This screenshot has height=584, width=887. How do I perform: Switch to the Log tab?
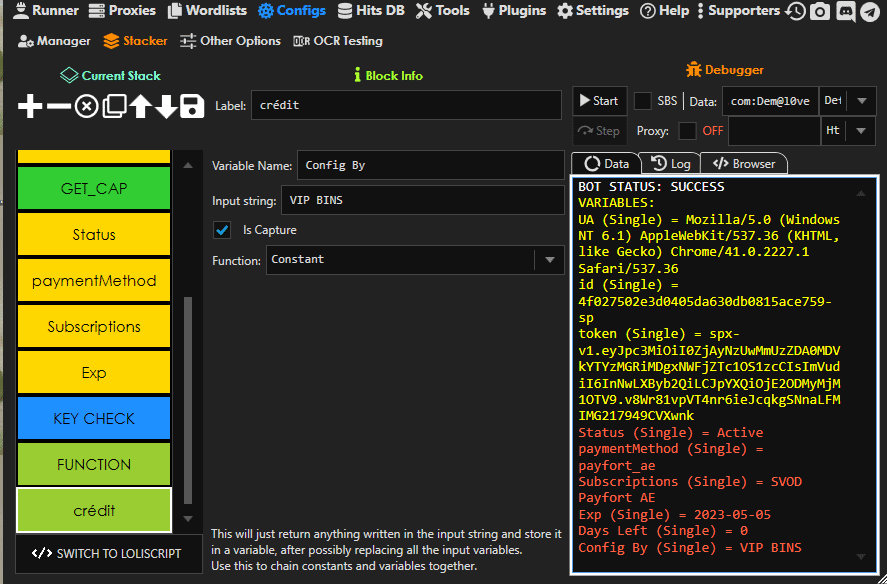point(671,163)
